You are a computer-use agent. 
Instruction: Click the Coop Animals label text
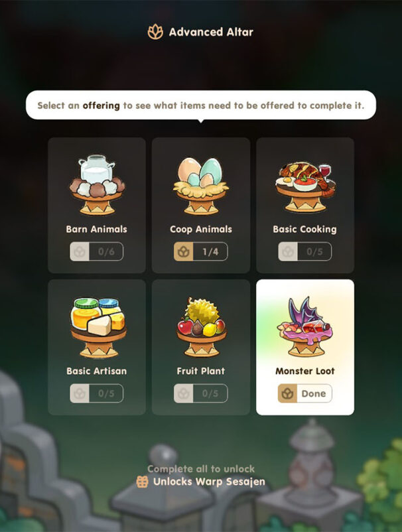point(201,230)
